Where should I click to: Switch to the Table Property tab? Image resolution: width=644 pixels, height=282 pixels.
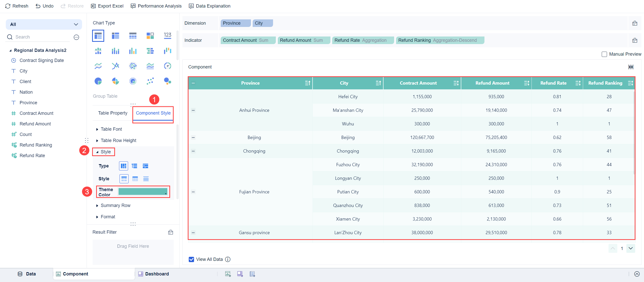click(113, 113)
